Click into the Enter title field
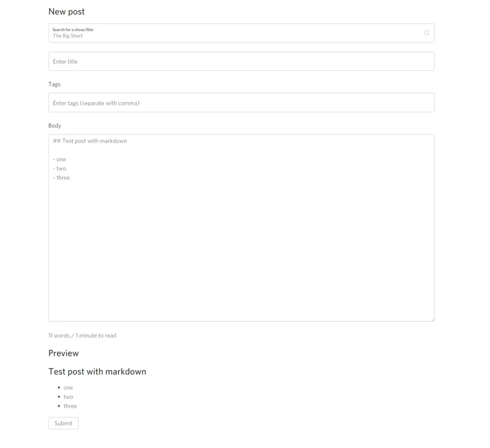 pos(241,61)
